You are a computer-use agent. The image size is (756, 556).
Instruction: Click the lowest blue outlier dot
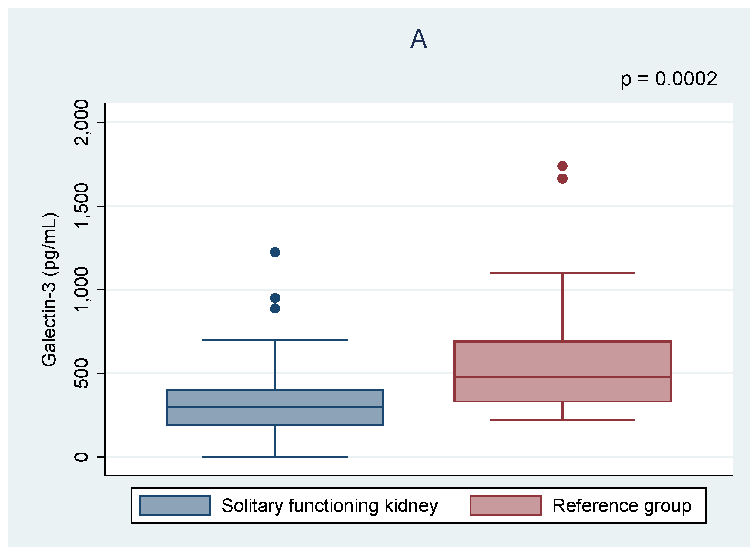click(275, 309)
